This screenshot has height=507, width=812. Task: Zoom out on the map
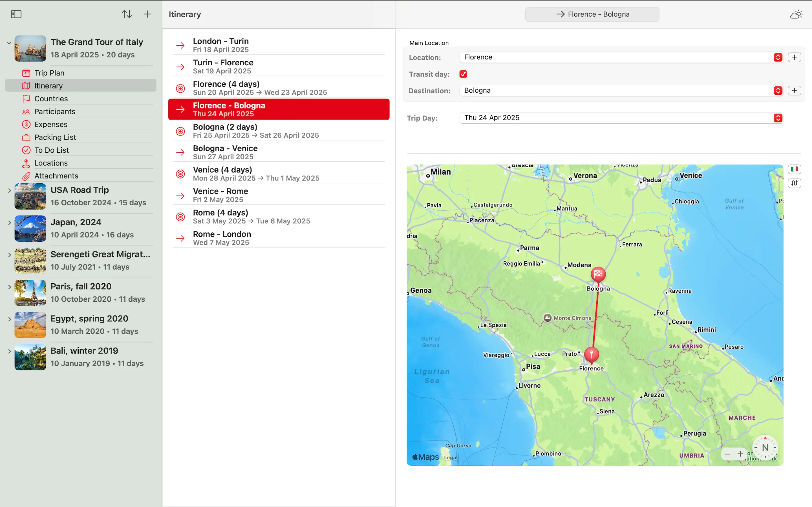[x=727, y=454]
